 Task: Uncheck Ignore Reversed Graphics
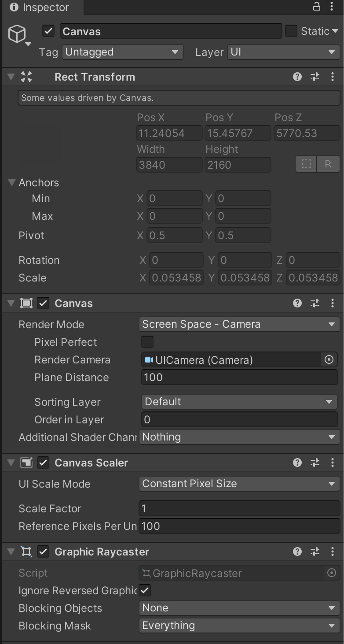(145, 590)
